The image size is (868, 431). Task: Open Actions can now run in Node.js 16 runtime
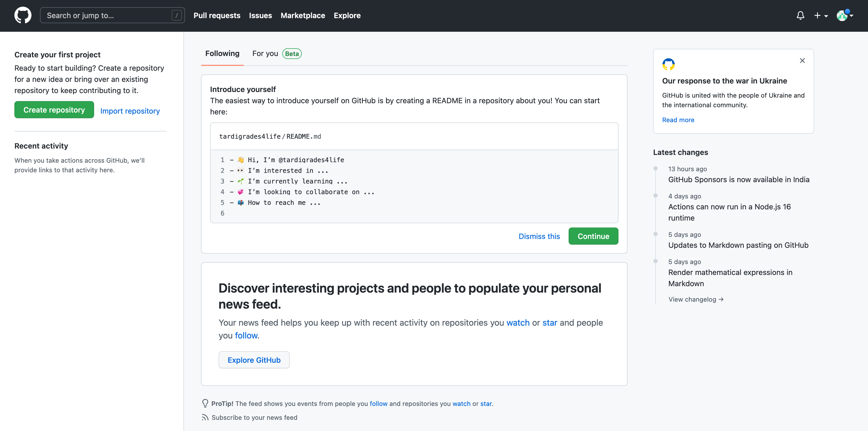tap(729, 212)
